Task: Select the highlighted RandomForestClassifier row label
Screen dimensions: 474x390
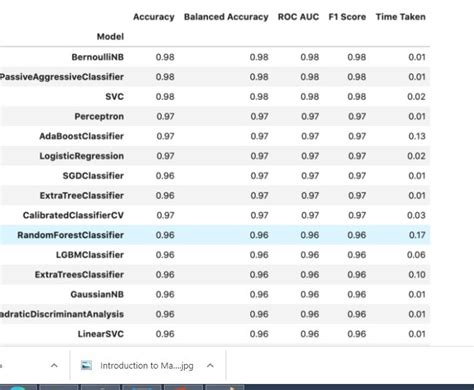Action: pos(70,235)
